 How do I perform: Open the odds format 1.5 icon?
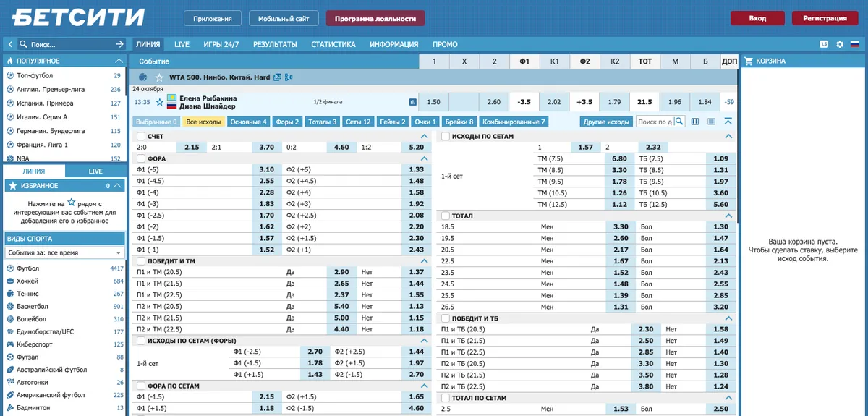(x=824, y=44)
